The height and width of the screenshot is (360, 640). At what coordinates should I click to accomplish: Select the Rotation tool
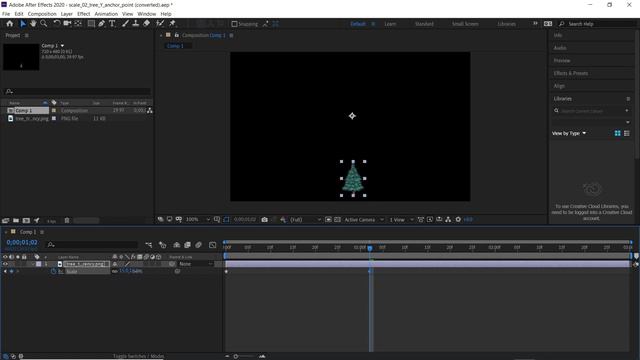56,24
